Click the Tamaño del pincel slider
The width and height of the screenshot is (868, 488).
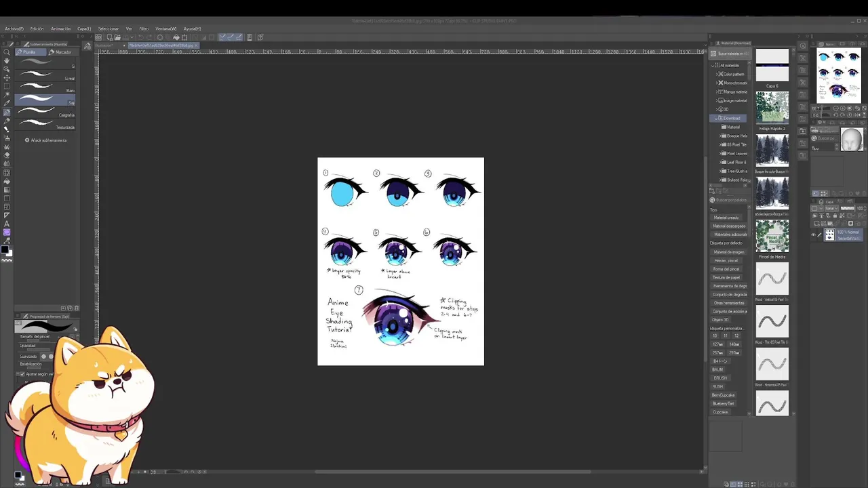39,340
